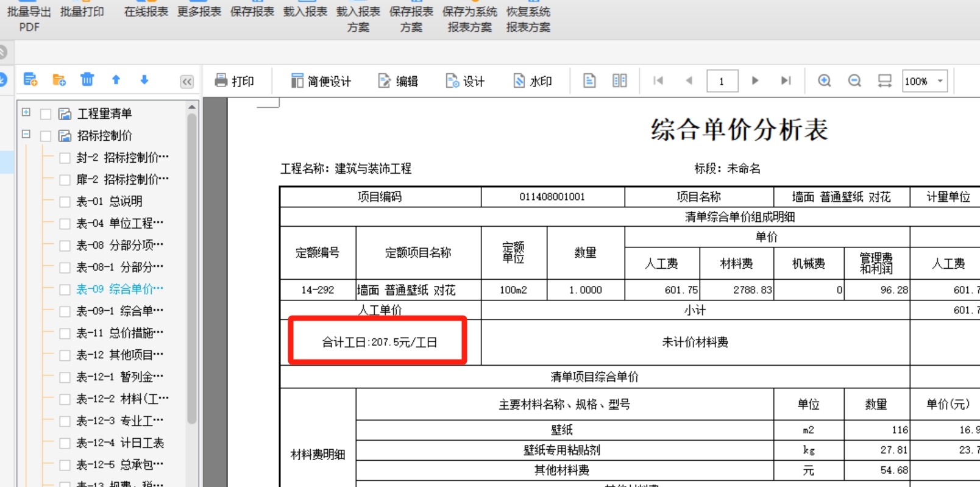Click the page number input field
This screenshot has height=487, width=980.
[722, 81]
